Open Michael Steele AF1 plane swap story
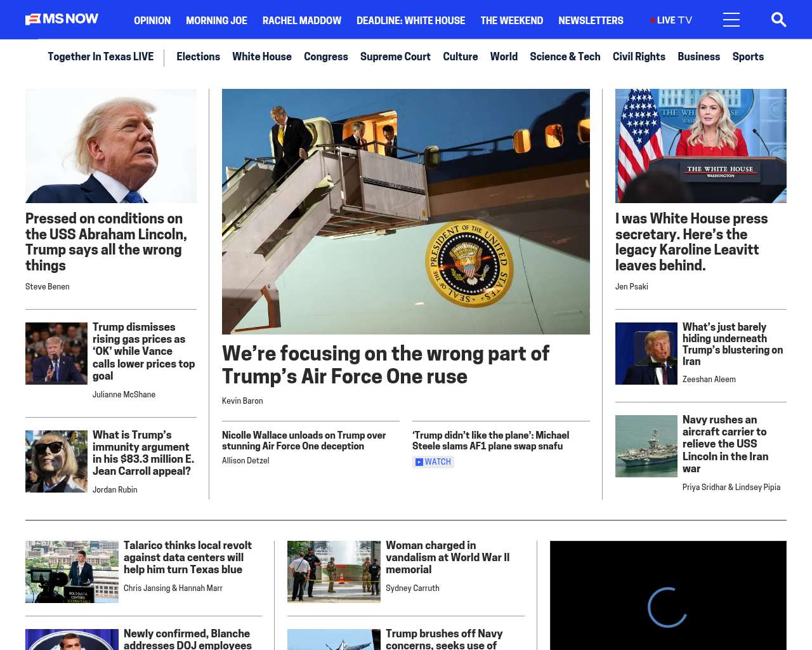The height and width of the screenshot is (650, 812). click(x=491, y=441)
